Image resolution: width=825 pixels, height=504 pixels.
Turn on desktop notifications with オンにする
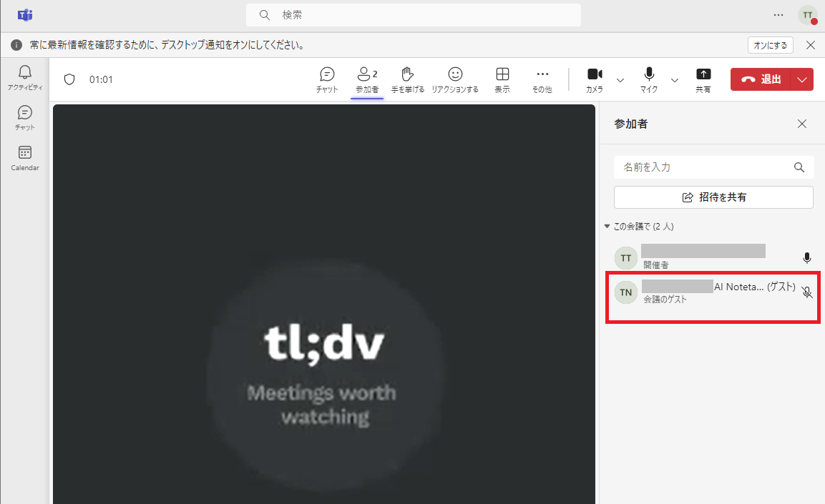(771, 45)
